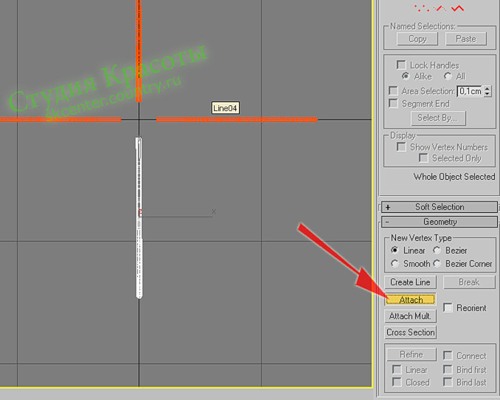Click the Break button

pos(469,282)
